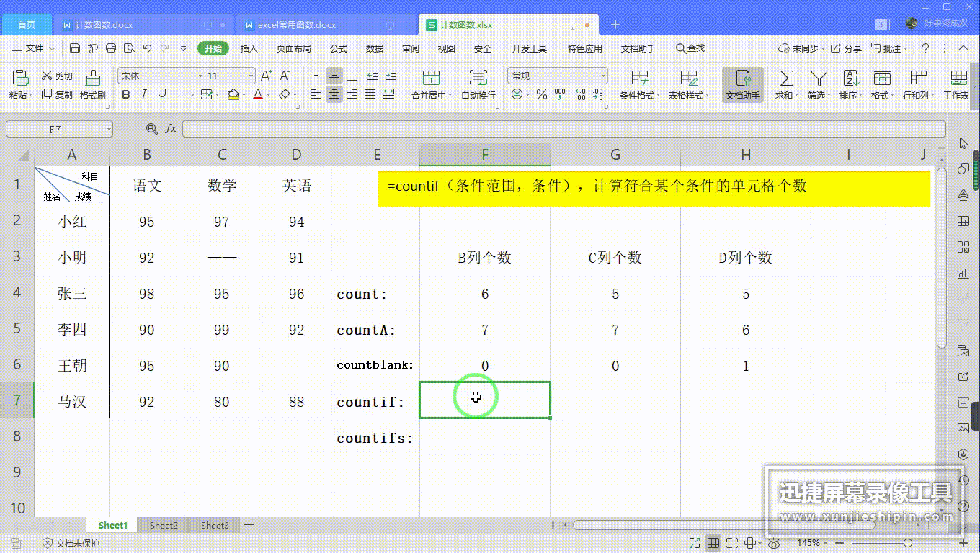Toggle middle vertical alignment
The width and height of the screenshot is (980, 553).
pyautogui.click(x=334, y=76)
